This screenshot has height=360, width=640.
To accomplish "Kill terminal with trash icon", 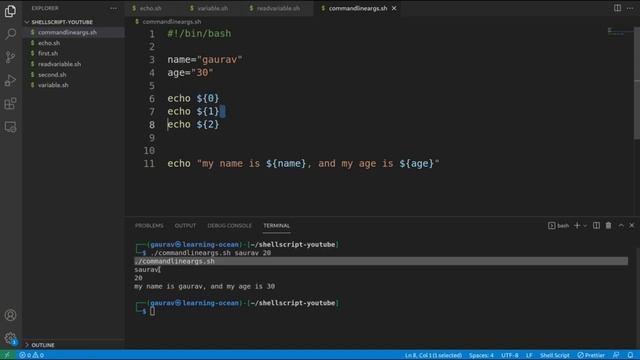I will click(x=609, y=225).
